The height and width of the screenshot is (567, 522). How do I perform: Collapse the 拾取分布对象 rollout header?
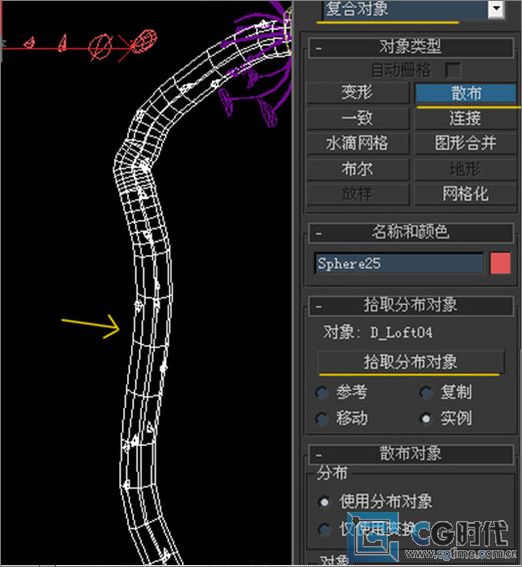[x=411, y=306]
